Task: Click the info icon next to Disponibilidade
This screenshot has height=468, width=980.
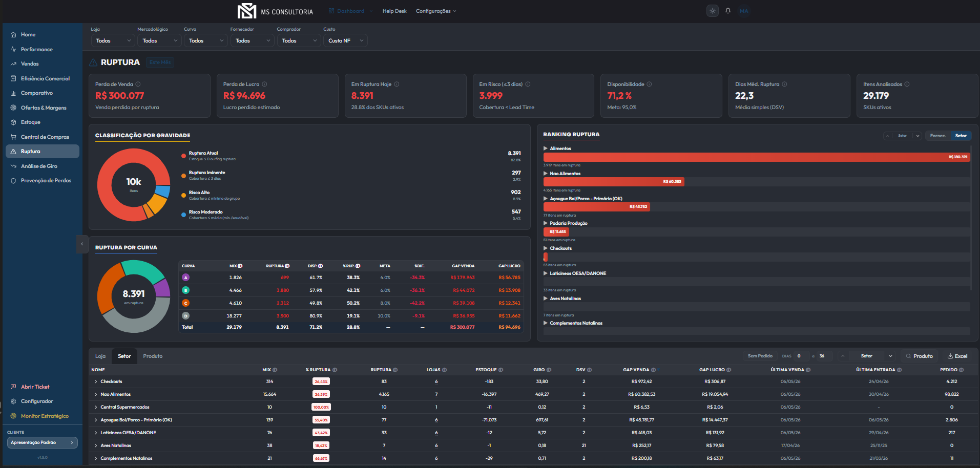Action: click(x=649, y=84)
